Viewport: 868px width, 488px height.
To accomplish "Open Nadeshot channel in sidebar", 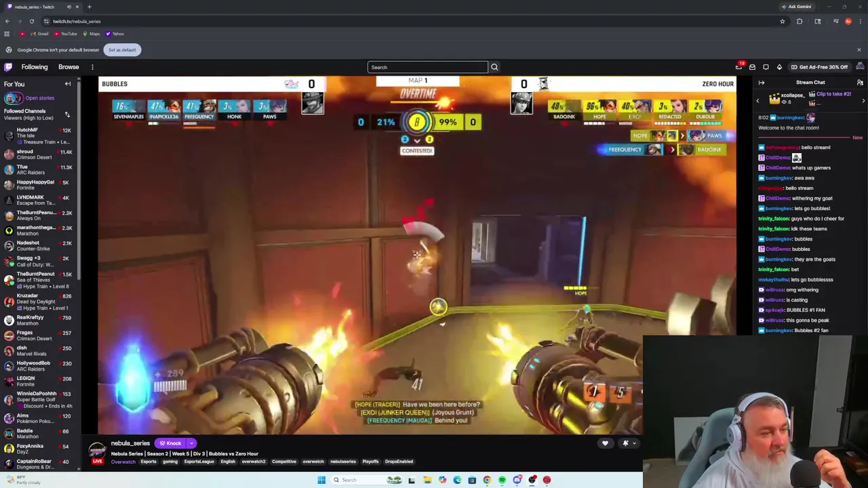I will [39, 245].
